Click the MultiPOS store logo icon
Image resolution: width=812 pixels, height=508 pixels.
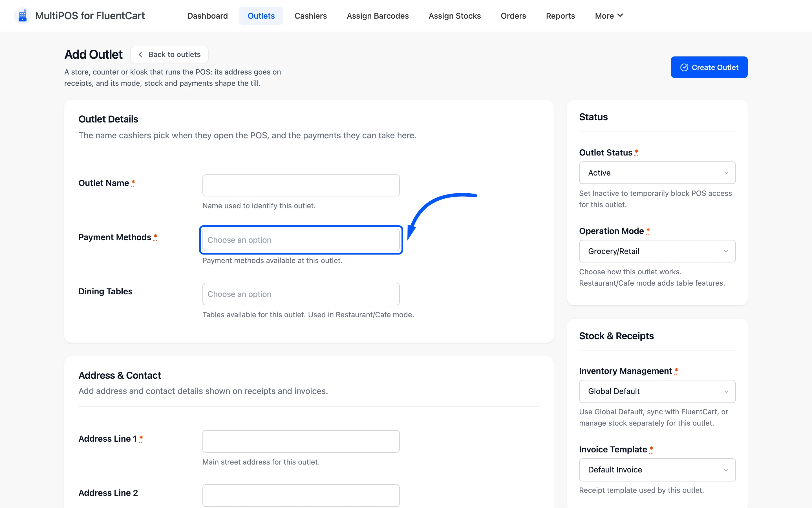(x=23, y=16)
